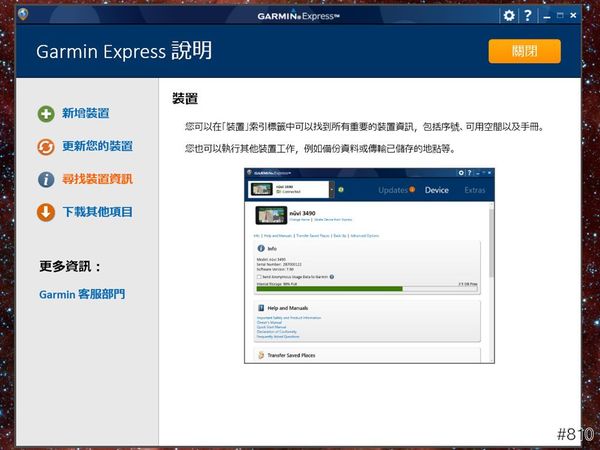Click the green plus icon for 新增裝置
The width and height of the screenshot is (600, 450).
(x=46, y=114)
